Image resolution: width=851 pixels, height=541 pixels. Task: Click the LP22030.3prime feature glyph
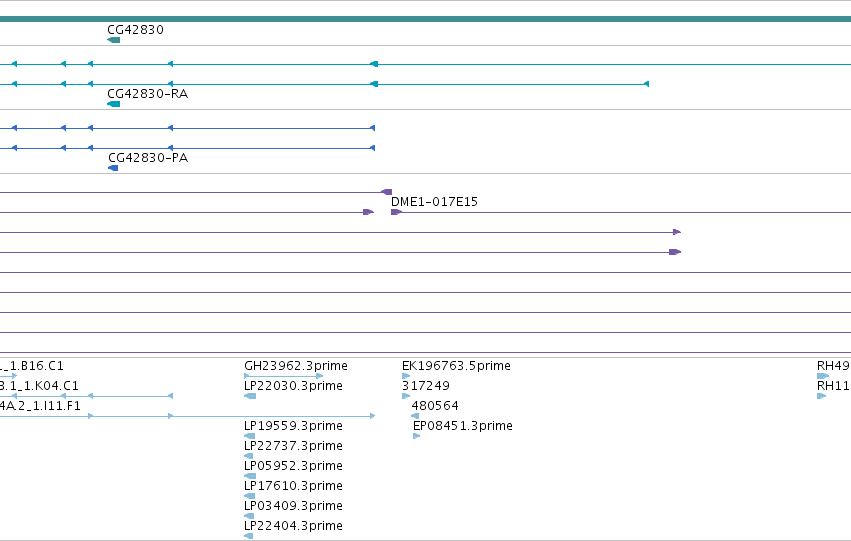250,396
